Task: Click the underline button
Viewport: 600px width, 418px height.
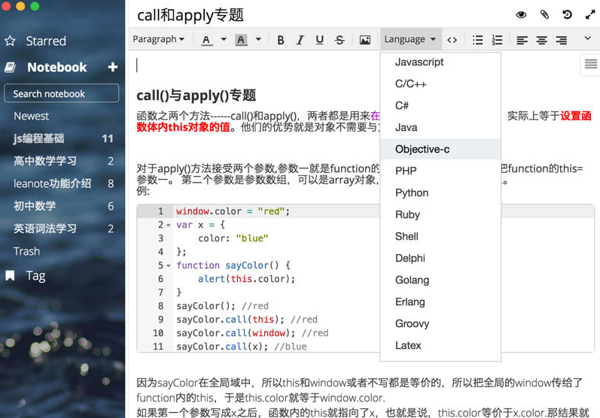Action: click(x=320, y=40)
